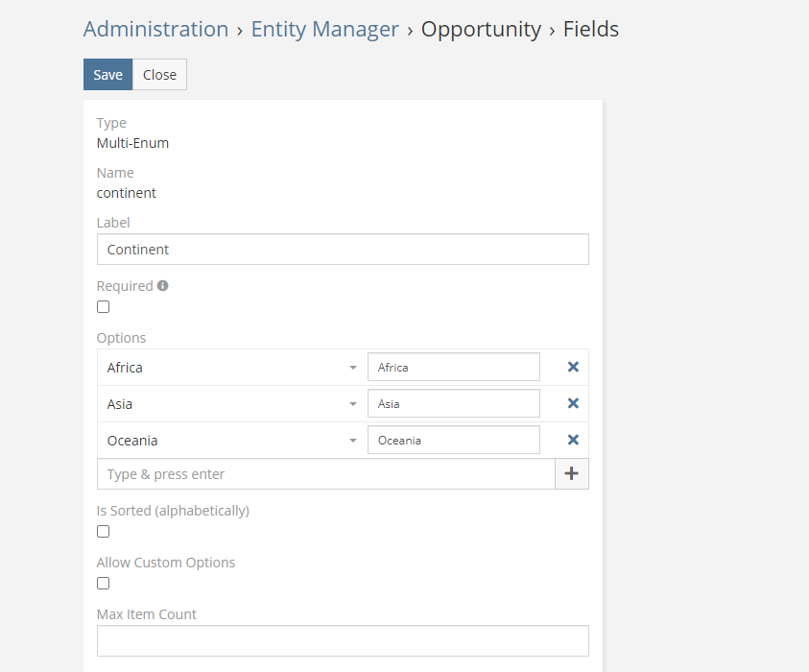Image resolution: width=809 pixels, height=672 pixels.
Task: Go to Administration breadcrumb link
Action: tap(155, 29)
